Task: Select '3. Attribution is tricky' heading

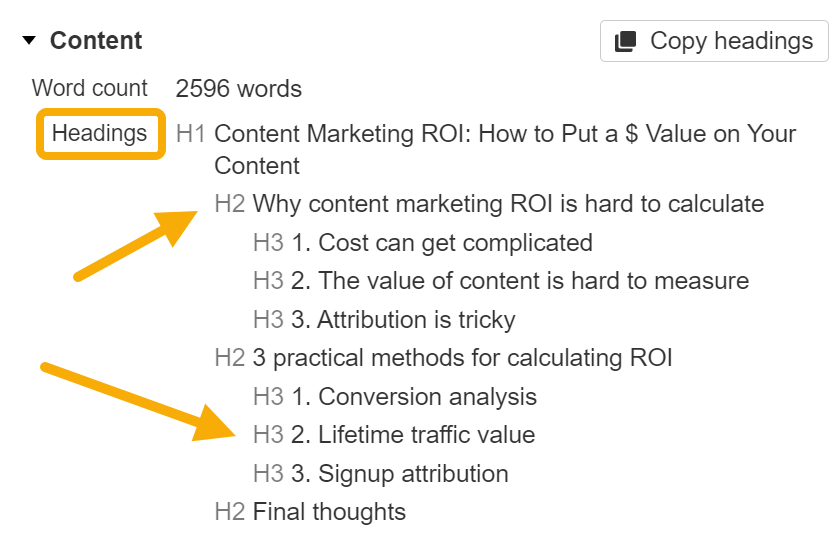Action: pos(403,320)
